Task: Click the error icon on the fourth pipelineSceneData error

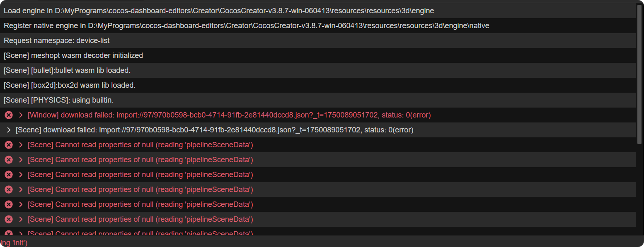Action: (x=8, y=189)
